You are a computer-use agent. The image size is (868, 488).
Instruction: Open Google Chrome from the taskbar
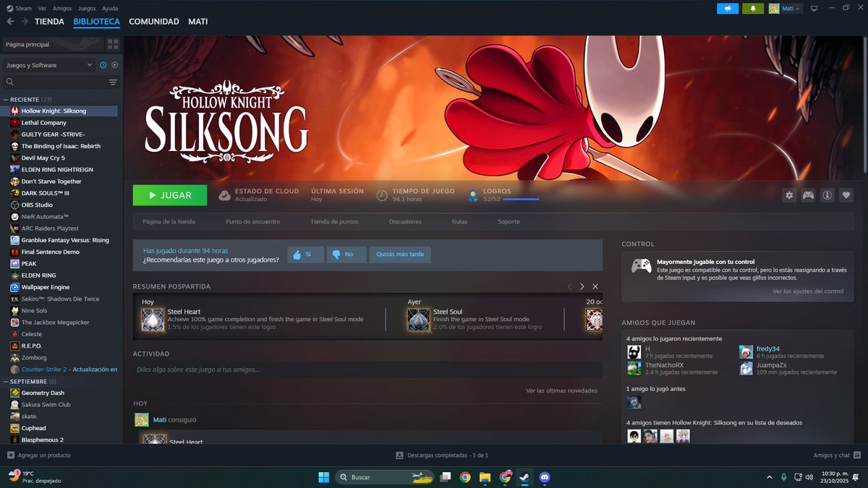tap(465, 477)
